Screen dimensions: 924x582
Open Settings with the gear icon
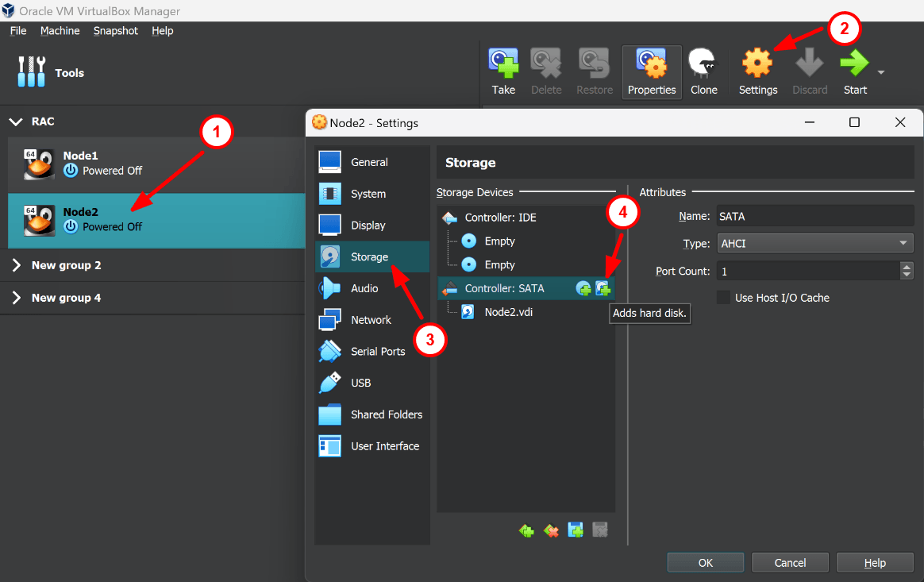757,64
